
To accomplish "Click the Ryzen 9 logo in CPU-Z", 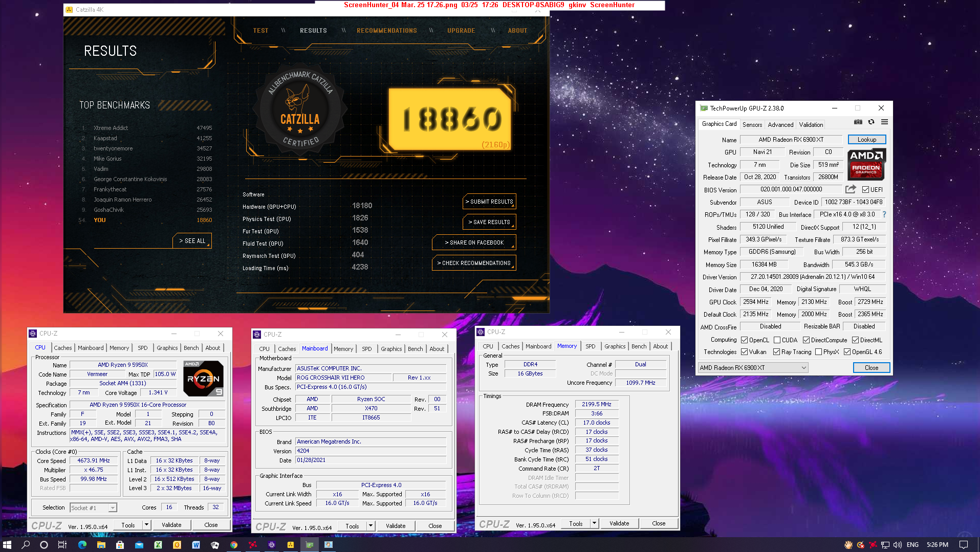I will coord(203,379).
